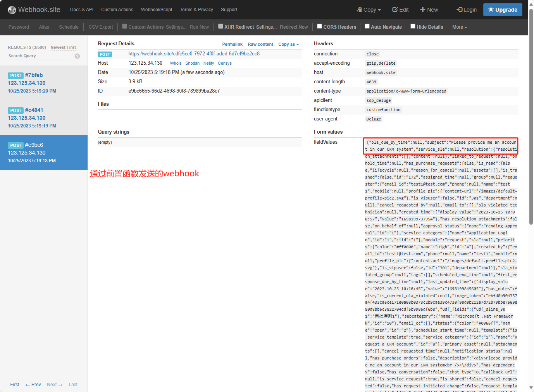Go to First page of requests

coord(15,385)
